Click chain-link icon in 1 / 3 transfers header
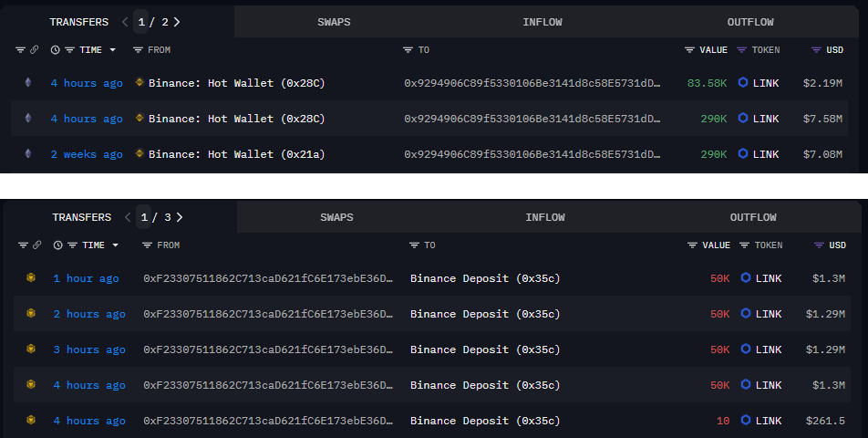 (x=37, y=245)
